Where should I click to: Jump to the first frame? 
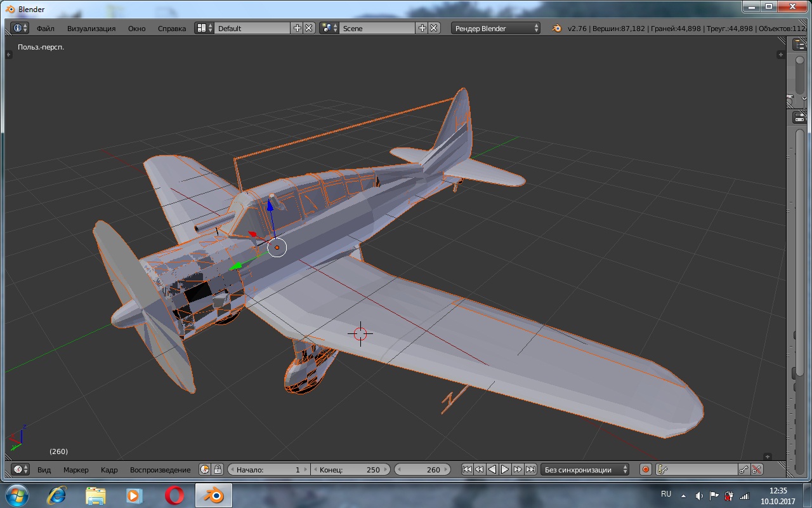(x=467, y=469)
